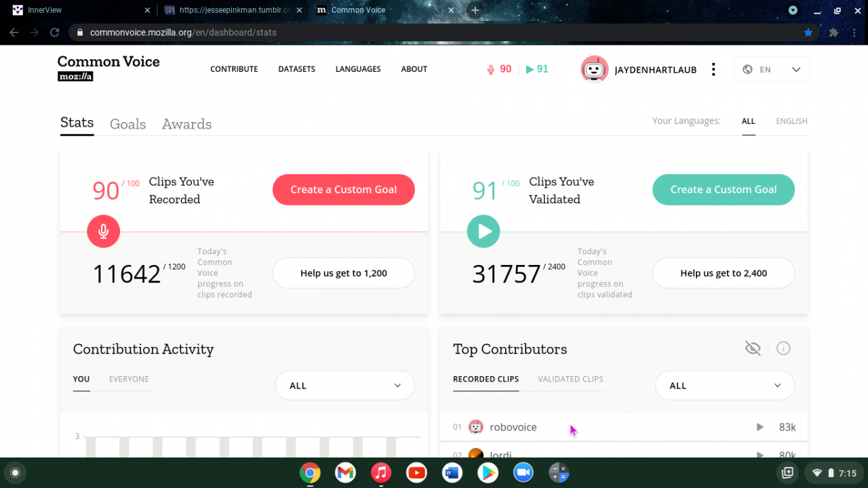The image size is (868, 488).
Task: Open Word from the shelf
Action: coord(452,473)
